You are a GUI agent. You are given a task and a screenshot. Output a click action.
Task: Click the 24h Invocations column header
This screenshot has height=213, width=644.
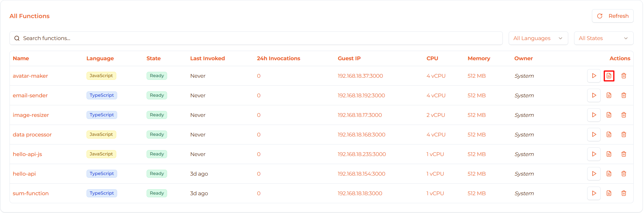point(278,58)
